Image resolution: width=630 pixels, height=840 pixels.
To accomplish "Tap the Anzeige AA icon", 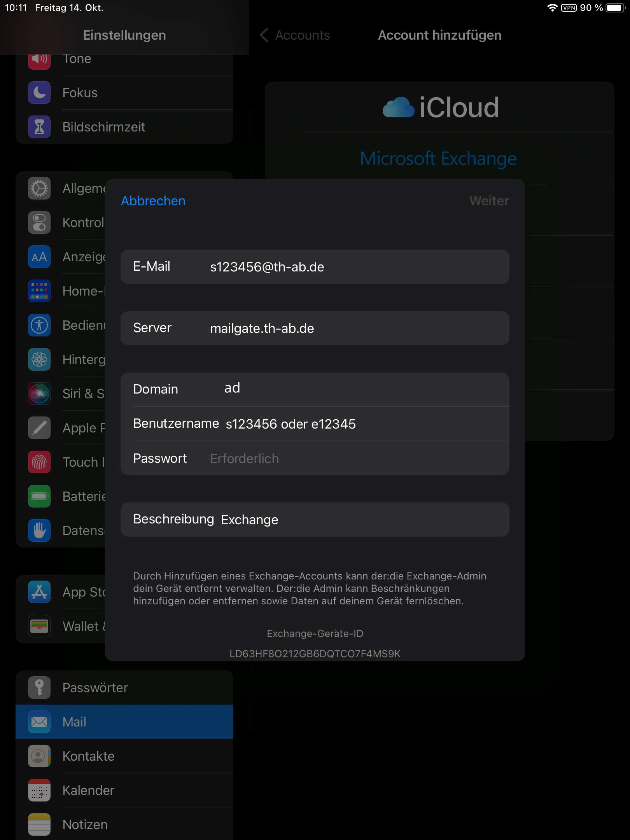I will [x=39, y=257].
